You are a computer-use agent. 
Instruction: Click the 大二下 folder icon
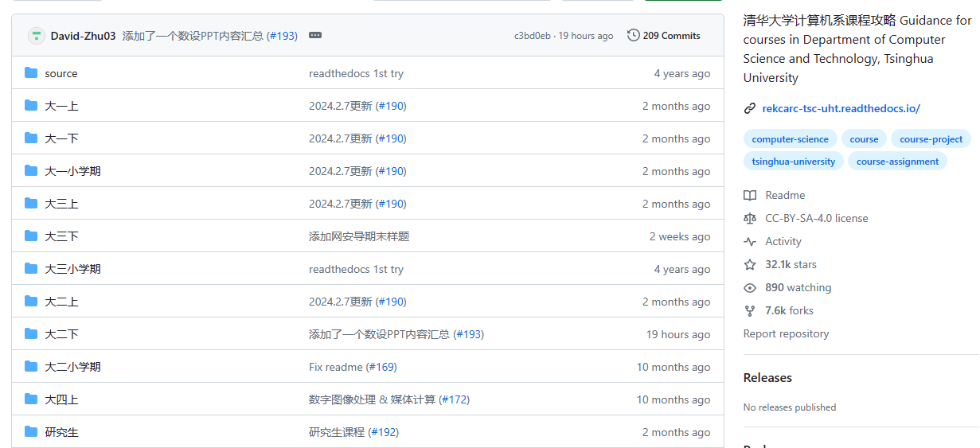[31, 334]
